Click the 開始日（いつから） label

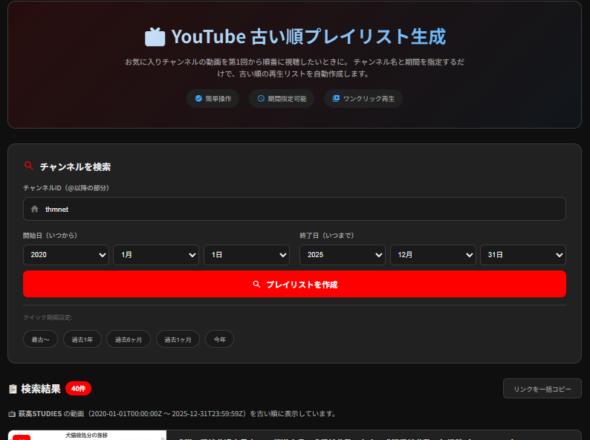50,235
